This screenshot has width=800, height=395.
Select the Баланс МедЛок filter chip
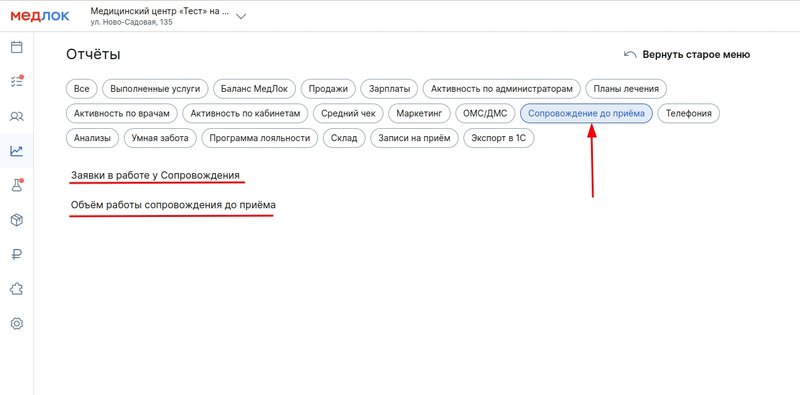pyautogui.click(x=254, y=89)
